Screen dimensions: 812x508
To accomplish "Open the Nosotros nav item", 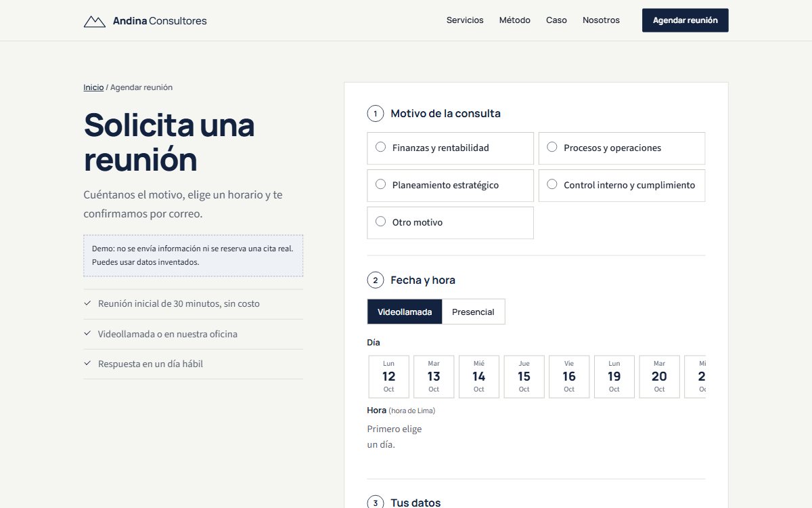I will tap(601, 20).
